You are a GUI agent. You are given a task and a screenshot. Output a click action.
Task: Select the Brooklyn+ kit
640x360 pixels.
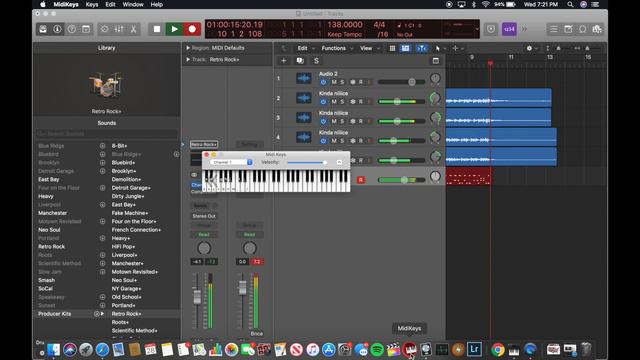point(124,171)
